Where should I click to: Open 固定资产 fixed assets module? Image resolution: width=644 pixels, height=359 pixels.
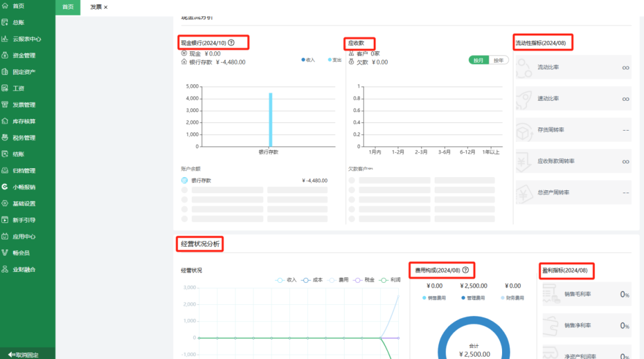coord(23,72)
